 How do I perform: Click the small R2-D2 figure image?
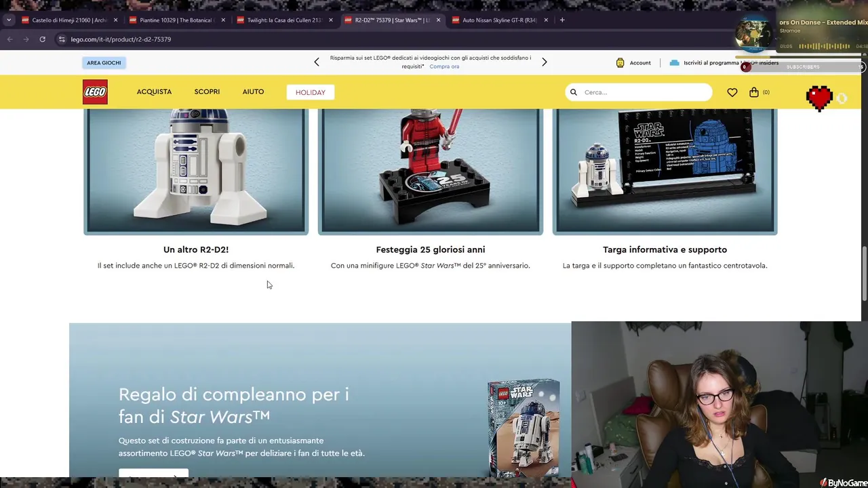(x=196, y=171)
